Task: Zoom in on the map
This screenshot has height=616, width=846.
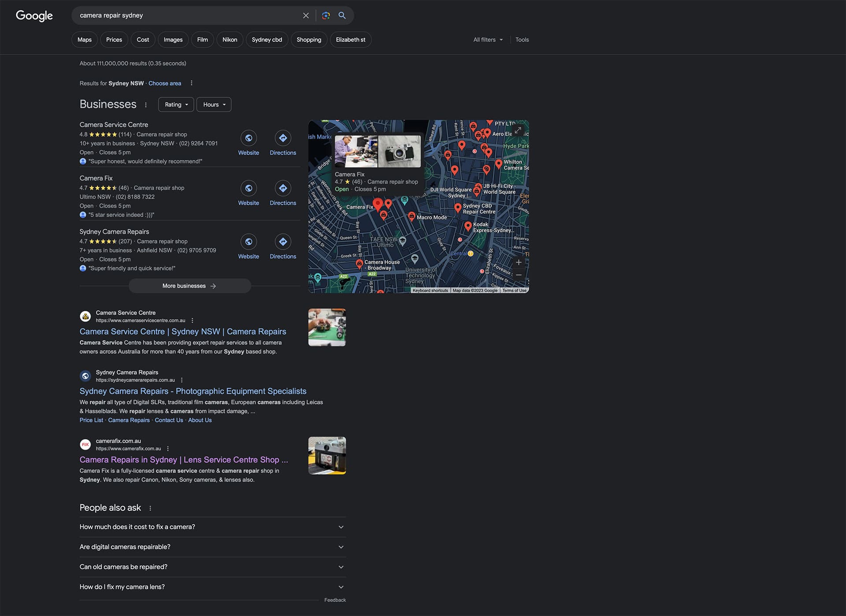Action: point(519,262)
